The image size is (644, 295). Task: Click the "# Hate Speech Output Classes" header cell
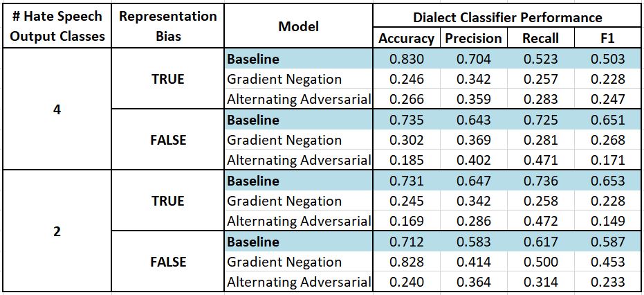tap(57, 26)
